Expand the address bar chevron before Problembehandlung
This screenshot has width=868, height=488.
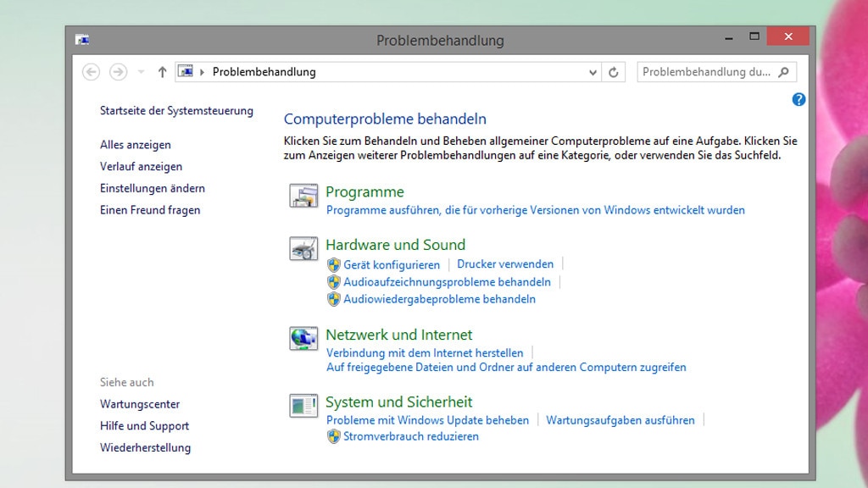click(202, 72)
